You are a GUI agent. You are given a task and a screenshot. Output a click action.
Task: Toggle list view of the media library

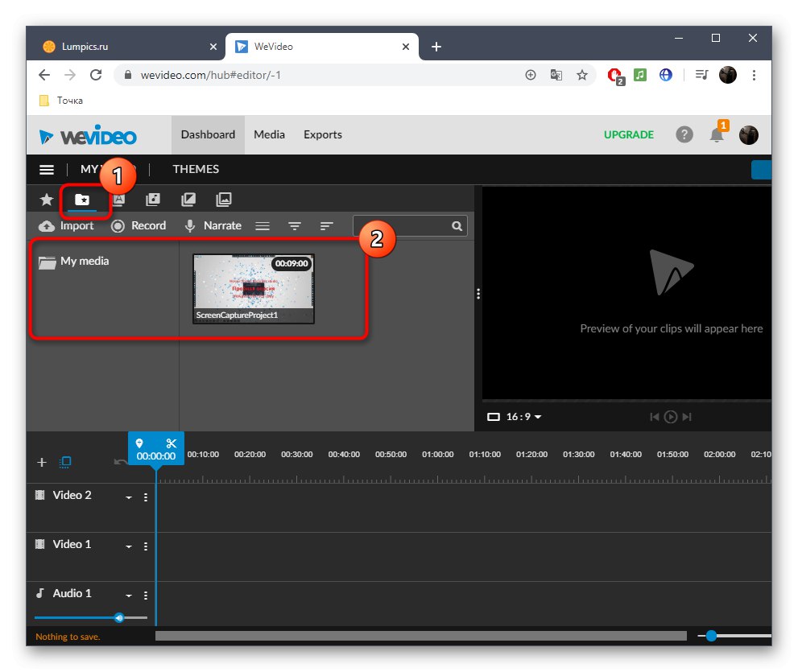click(x=262, y=225)
